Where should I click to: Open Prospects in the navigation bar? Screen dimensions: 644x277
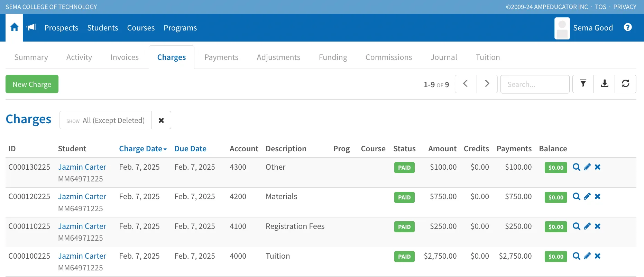[x=61, y=28]
